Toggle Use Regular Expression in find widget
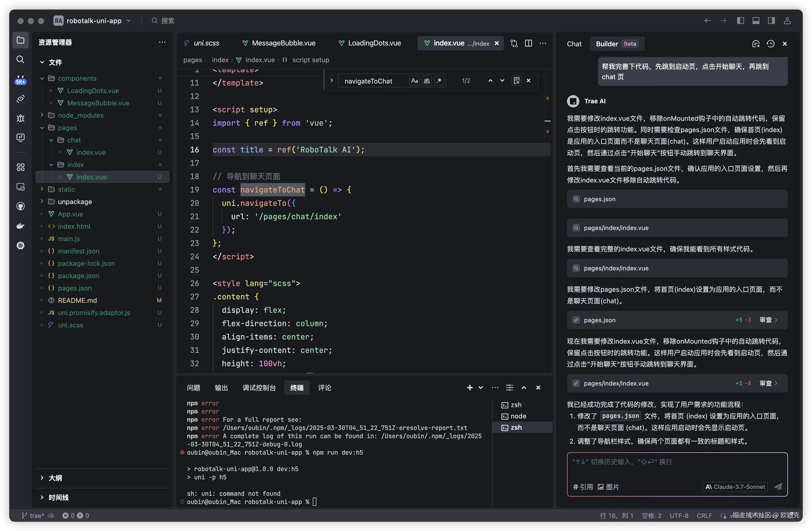The width and height of the screenshot is (812, 531). click(439, 81)
